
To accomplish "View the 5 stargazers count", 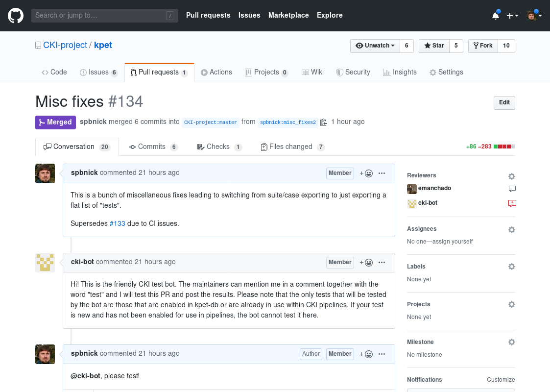I will pos(456,46).
